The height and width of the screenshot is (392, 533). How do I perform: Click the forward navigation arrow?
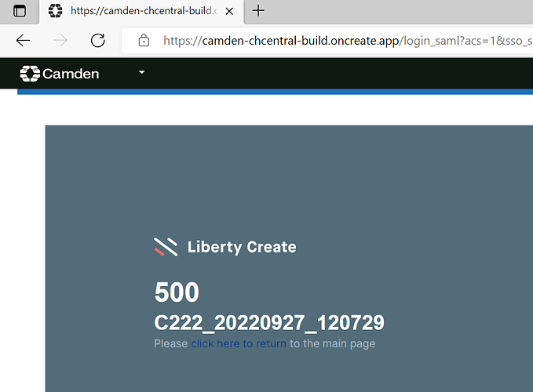(x=60, y=41)
